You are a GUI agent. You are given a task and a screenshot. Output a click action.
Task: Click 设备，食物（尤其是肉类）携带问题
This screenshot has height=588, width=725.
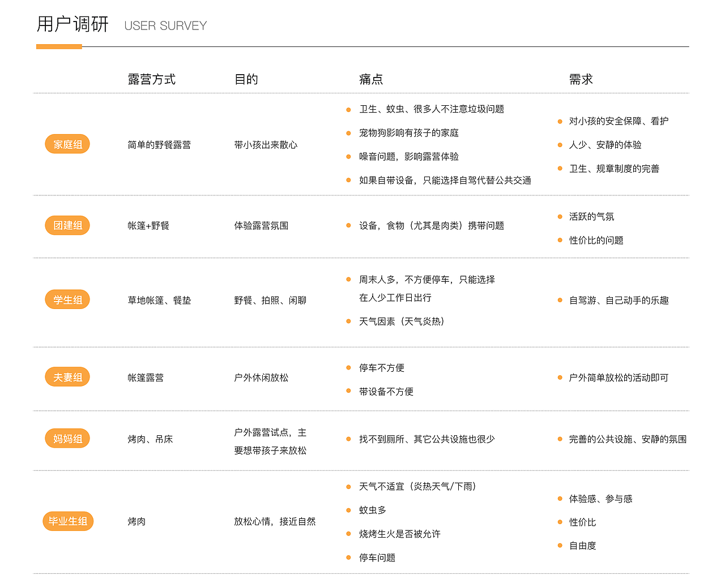click(x=432, y=226)
